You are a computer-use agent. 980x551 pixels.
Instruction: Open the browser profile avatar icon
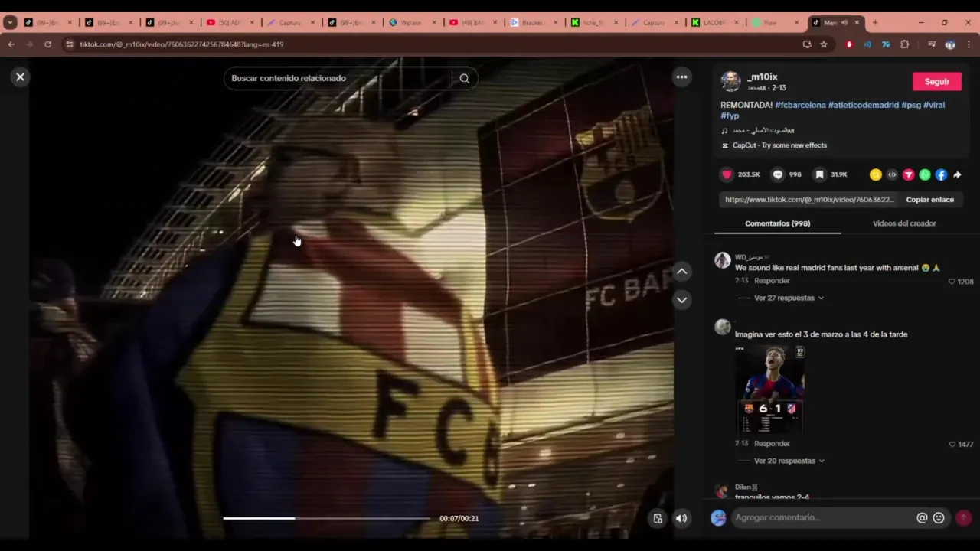click(950, 44)
